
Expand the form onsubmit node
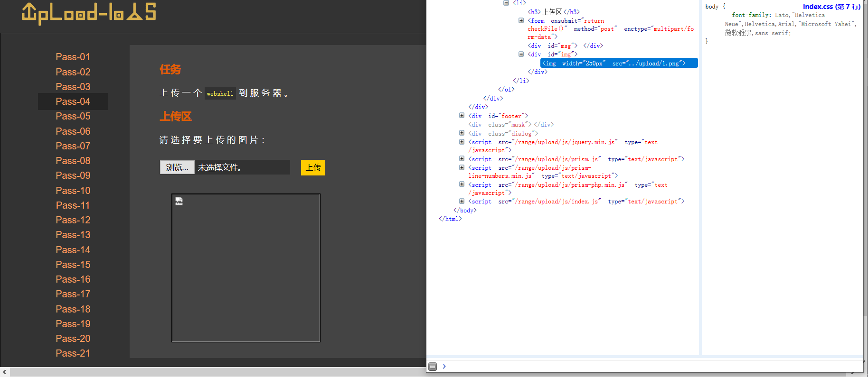pyautogui.click(x=521, y=20)
